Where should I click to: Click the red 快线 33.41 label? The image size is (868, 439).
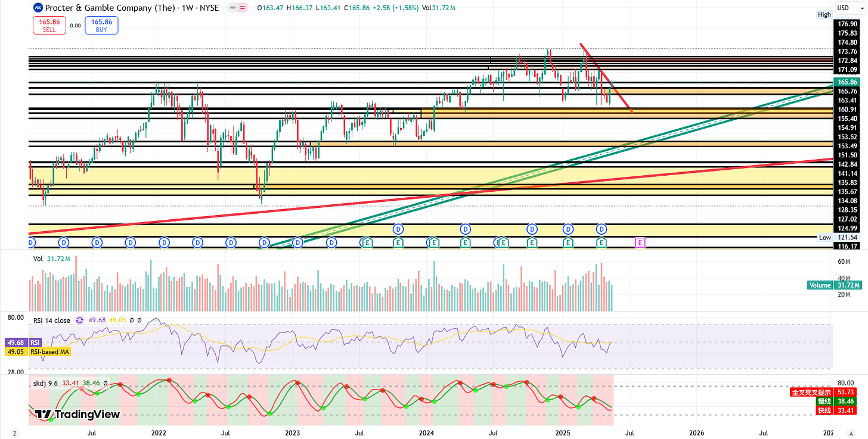coord(838,410)
